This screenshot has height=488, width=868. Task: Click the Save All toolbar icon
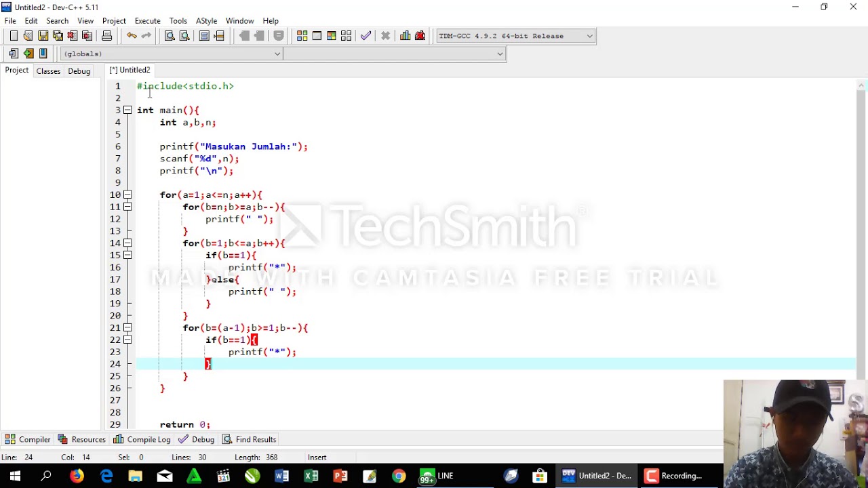pos(58,36)
